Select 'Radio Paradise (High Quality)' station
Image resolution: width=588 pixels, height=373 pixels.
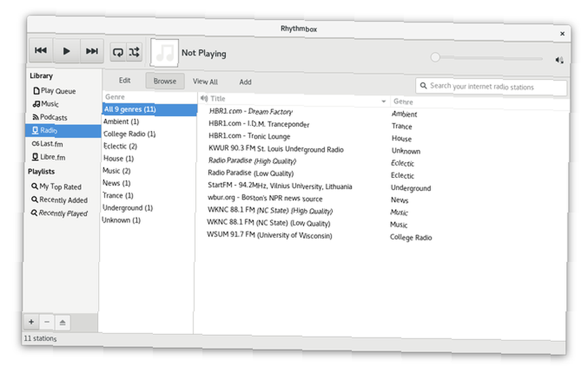click(252, 161)
